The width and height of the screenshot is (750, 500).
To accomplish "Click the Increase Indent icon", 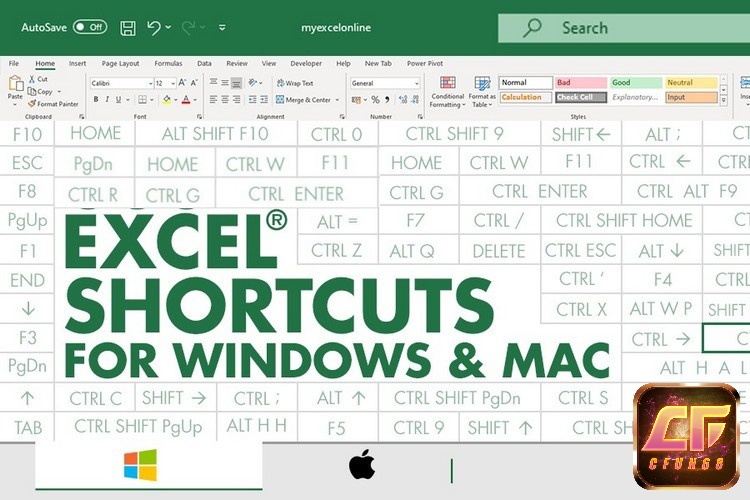I will (265, 100).
